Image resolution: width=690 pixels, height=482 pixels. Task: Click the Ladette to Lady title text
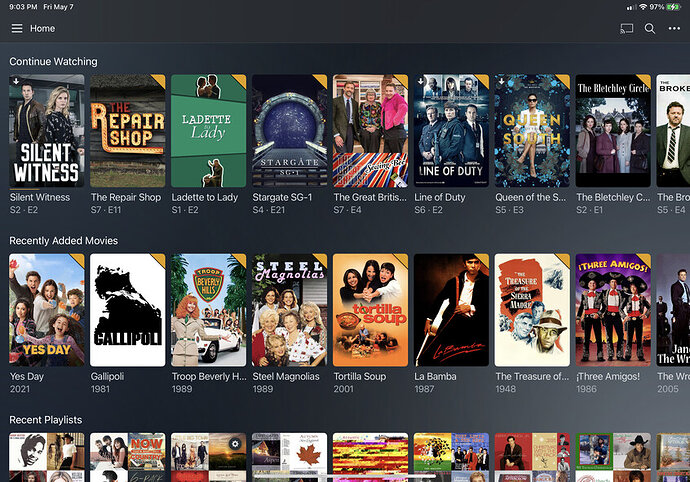pos(205,197)
